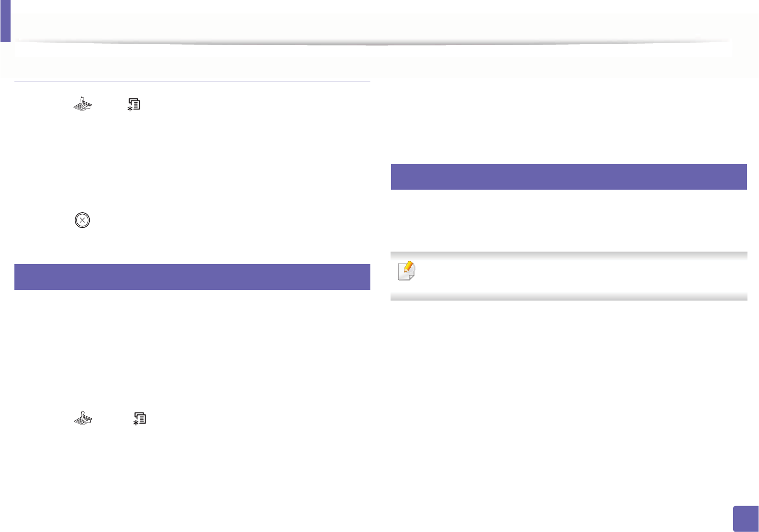The image size is (759, 532).
Task: Click the thin purple divider line above the first fax icon
Action: click(x=192, y=82)
